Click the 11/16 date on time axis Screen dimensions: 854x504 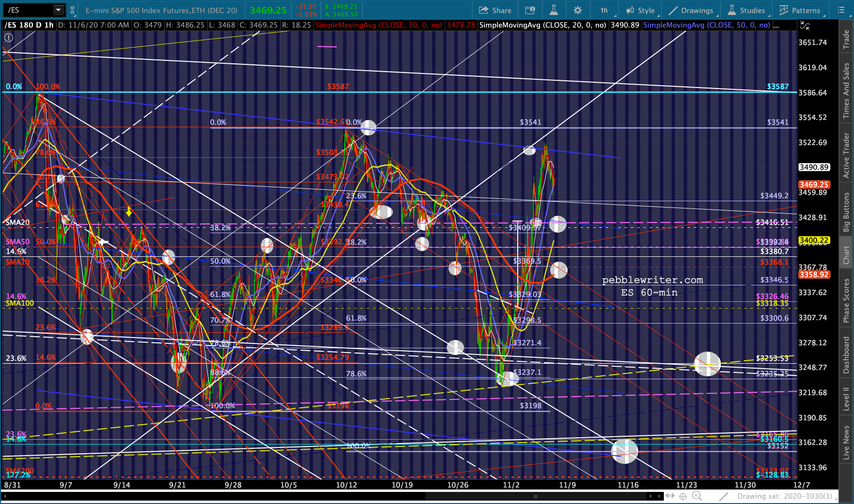point(628,485)
